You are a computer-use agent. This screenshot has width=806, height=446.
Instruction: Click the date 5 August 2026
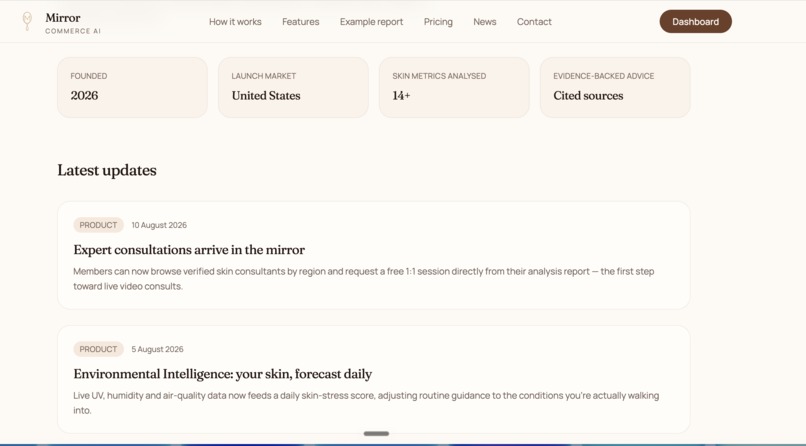pos(157,349)
